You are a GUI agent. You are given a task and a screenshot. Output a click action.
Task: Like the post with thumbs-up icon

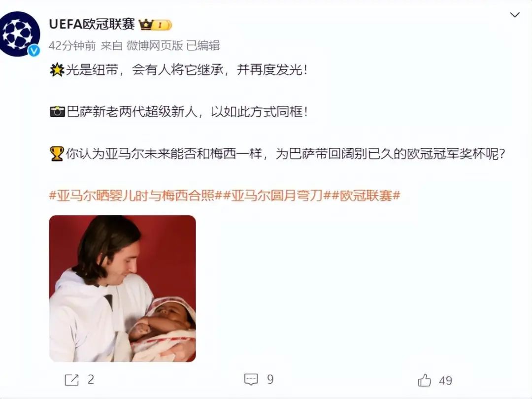point(425,380)
